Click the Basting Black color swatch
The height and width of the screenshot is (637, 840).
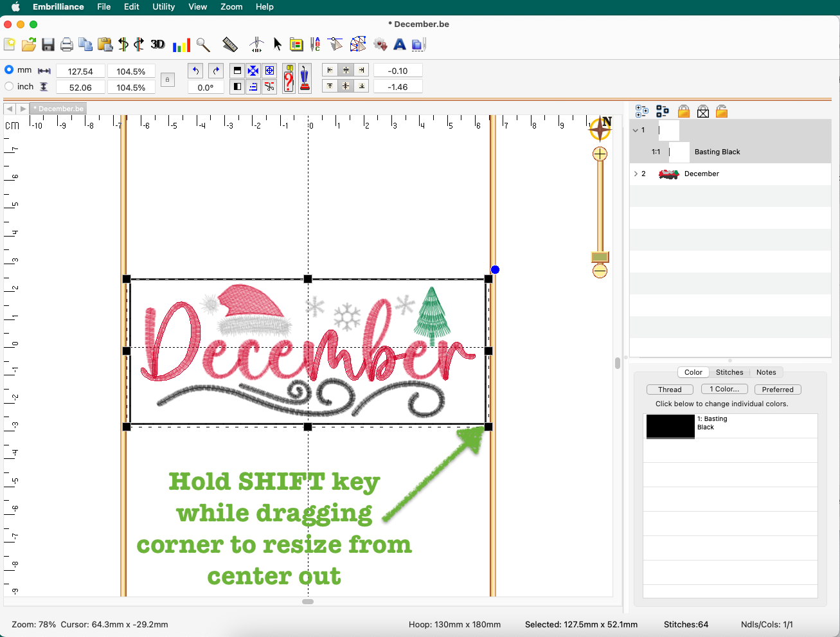(x=670, y=426)
